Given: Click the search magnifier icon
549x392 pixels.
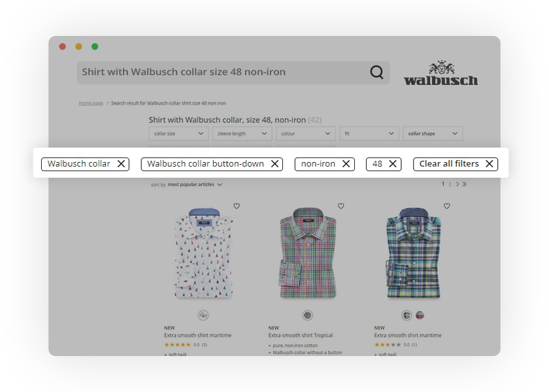Looking at the screenshot, I should click(376, 73).
